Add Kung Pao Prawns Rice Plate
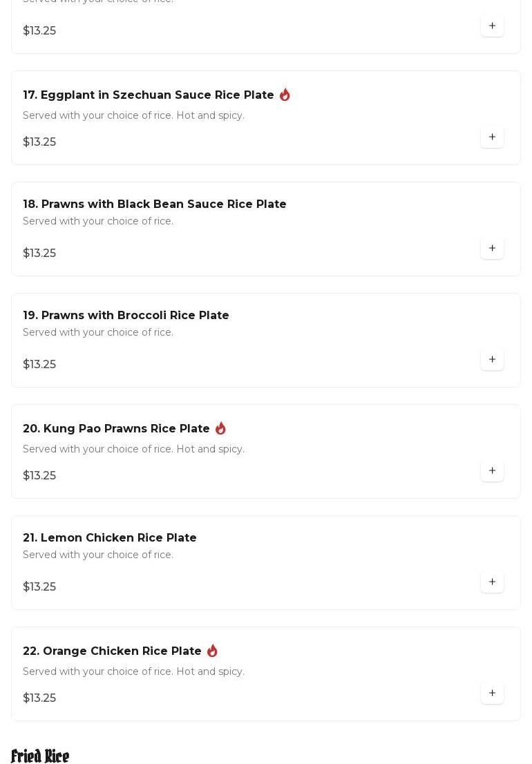Screen dimensions: 532x764 pos(492,470)
